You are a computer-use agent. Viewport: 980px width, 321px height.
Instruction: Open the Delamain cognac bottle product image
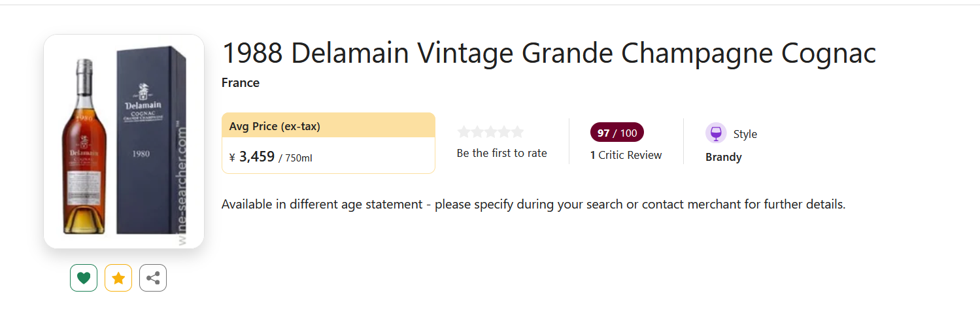[x=124, y=141]
